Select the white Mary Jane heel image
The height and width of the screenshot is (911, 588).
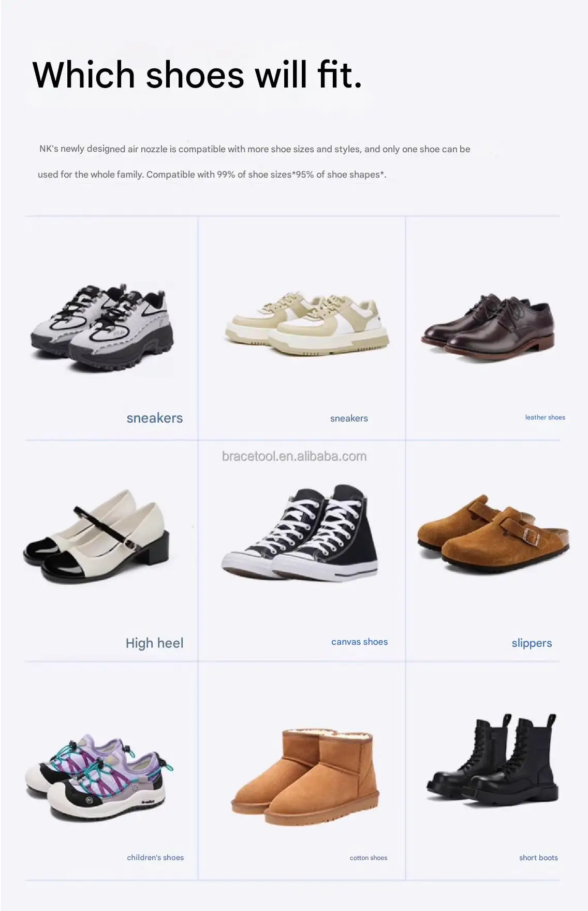(x=96, y=536)
